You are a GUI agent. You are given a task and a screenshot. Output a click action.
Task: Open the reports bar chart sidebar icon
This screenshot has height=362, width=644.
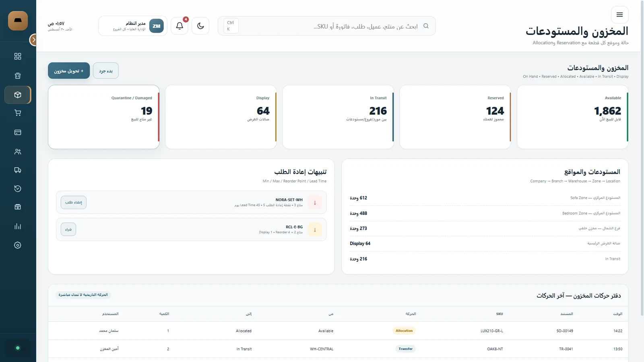tap(18, 226)
